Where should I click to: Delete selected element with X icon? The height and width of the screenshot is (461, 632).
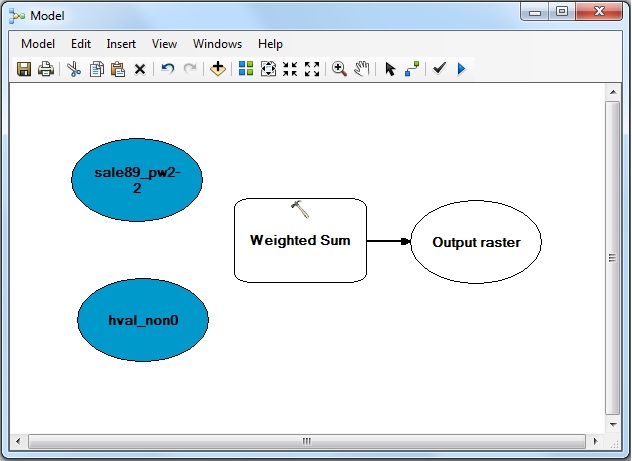[140, 69]
